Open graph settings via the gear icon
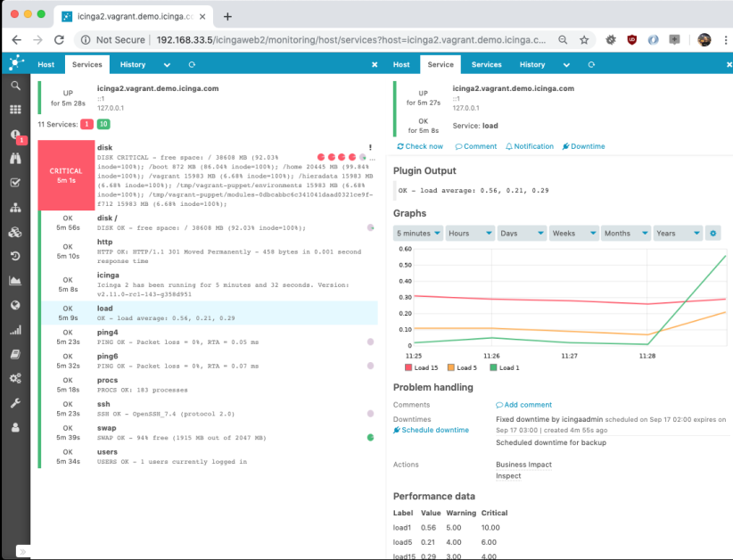 point(712,233)
